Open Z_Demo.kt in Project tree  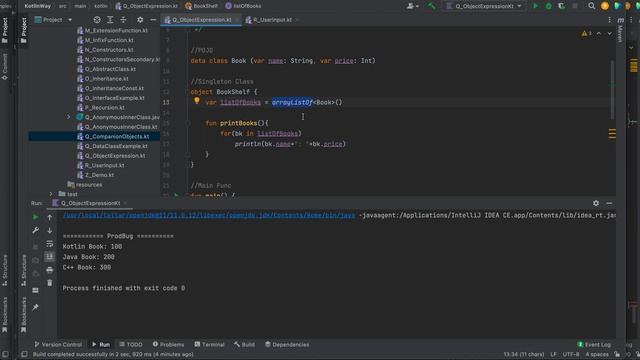tap(99, 175)
